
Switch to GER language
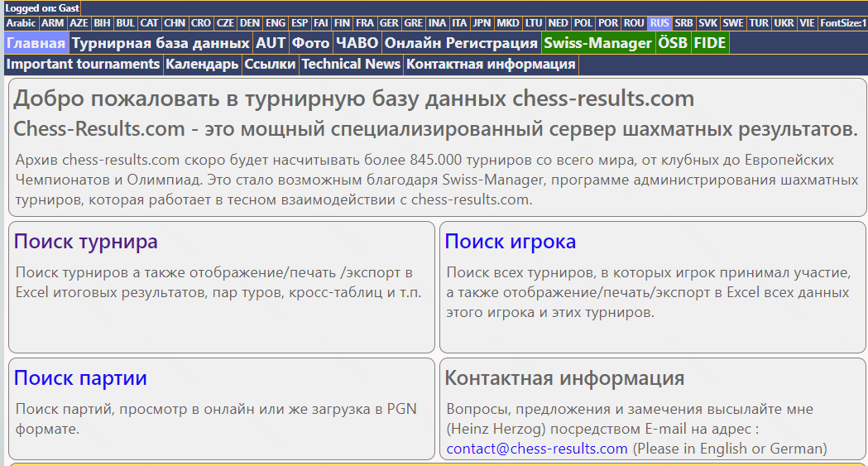click(x=389, y=23)
